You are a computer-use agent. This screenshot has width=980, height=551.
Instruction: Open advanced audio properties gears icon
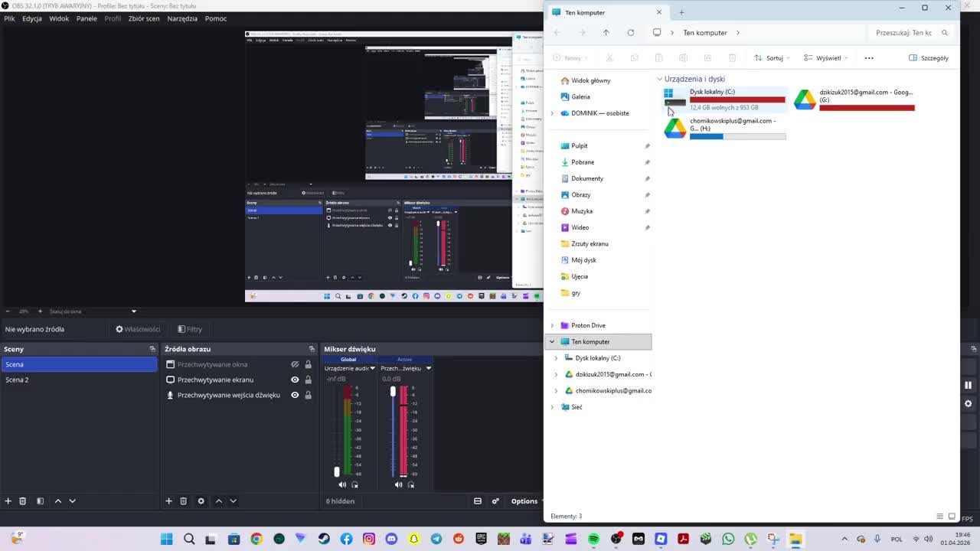pyautogui.click(x=495, y=501)
